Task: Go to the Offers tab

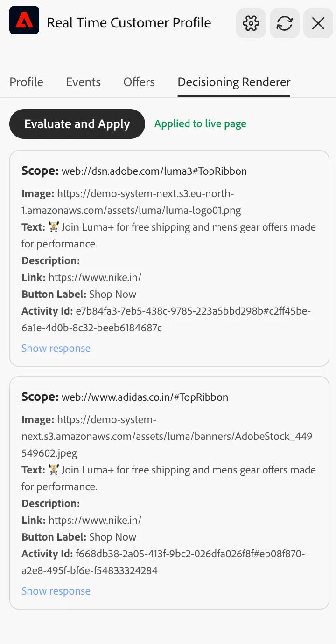Action: point(139,82)
